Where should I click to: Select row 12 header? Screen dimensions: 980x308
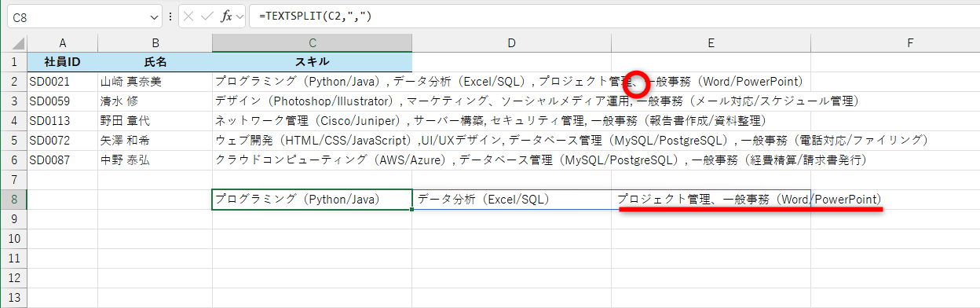pos(13,278)
